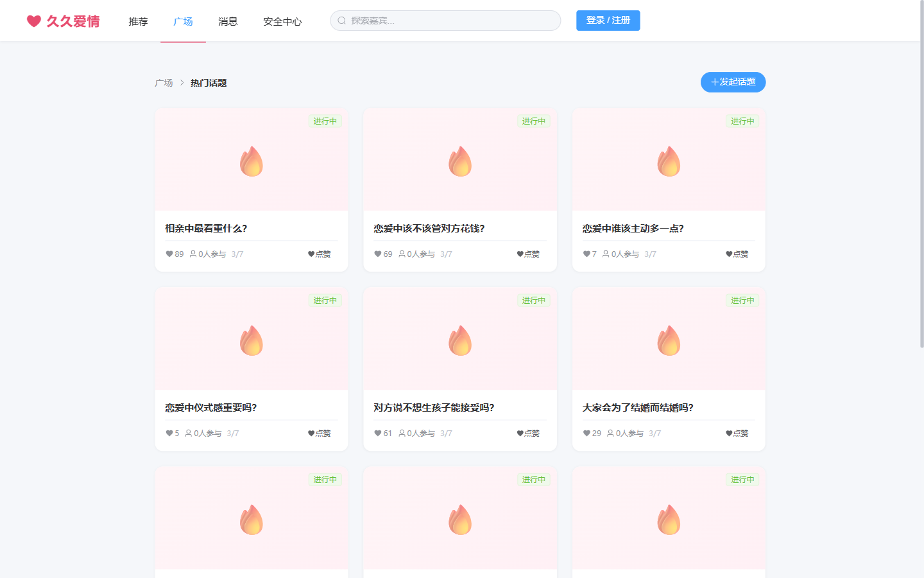Click participants icon on 恋爱中谁该主动多一点? card

[606, 254]
